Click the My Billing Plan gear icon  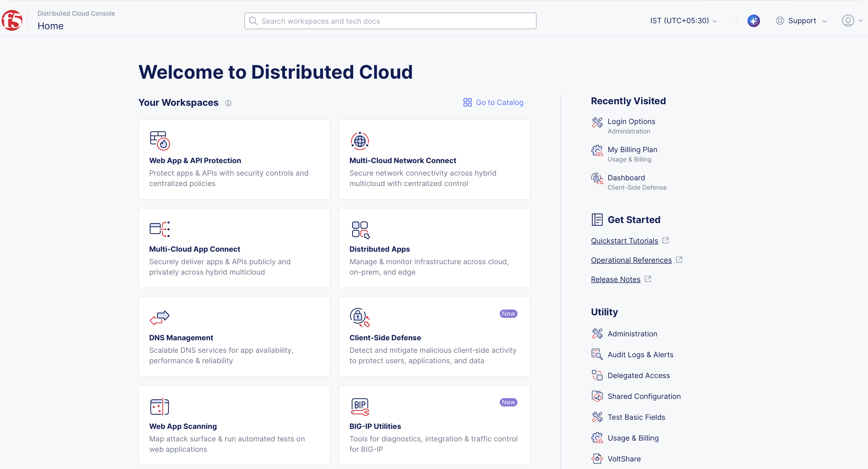597,151
